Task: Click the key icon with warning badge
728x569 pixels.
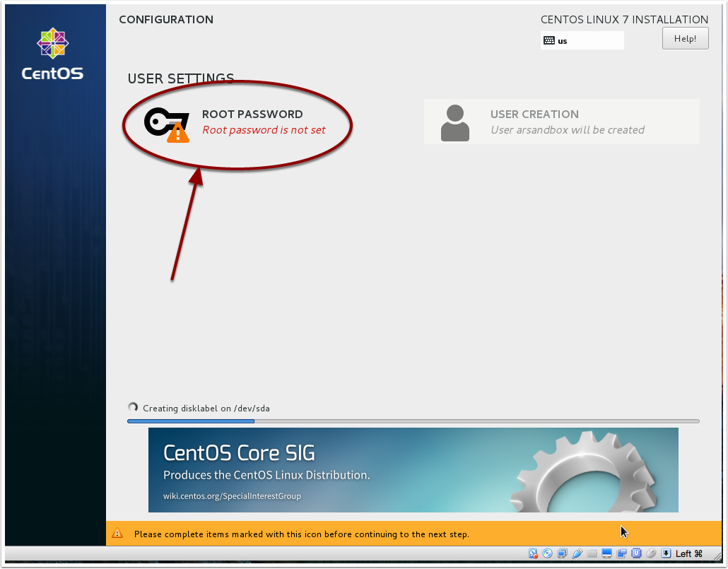Action: click(x=167, y=124)
